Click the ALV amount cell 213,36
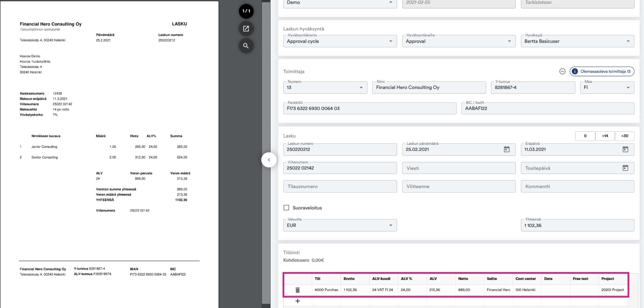This screenshot has width=644, height=308. click(x=441, y=290)
